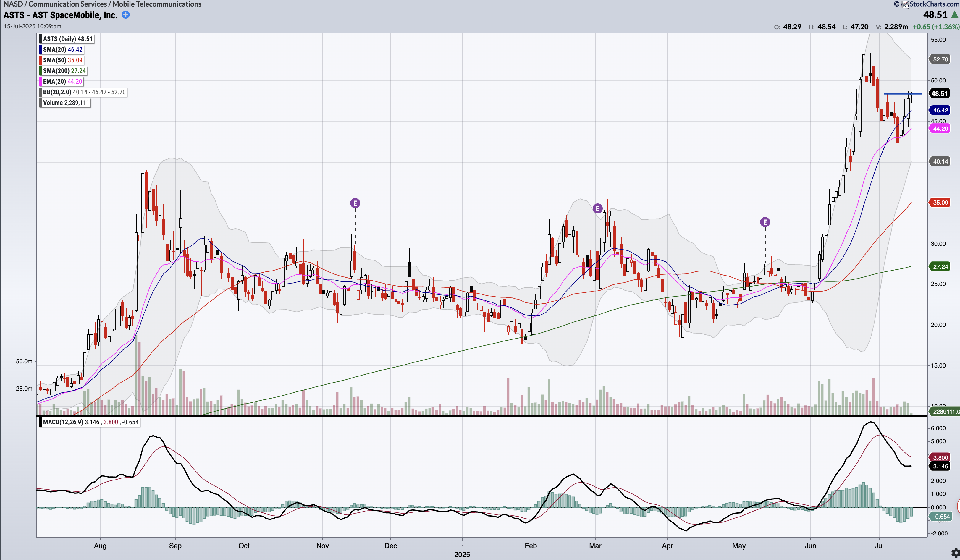The width and height of the screenshot is (960, 560).
Task: Click the 25.0m volume scale label
Action: tap(24, 389)
